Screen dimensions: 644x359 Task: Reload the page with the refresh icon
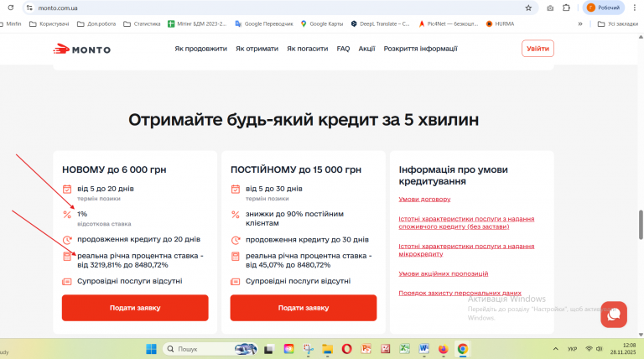pos(11,8)
